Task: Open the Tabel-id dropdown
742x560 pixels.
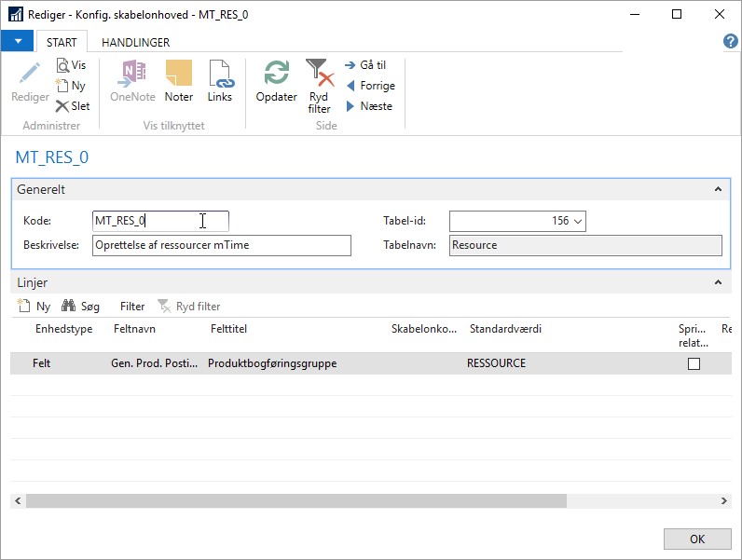Action: click(x=578, y=221)
